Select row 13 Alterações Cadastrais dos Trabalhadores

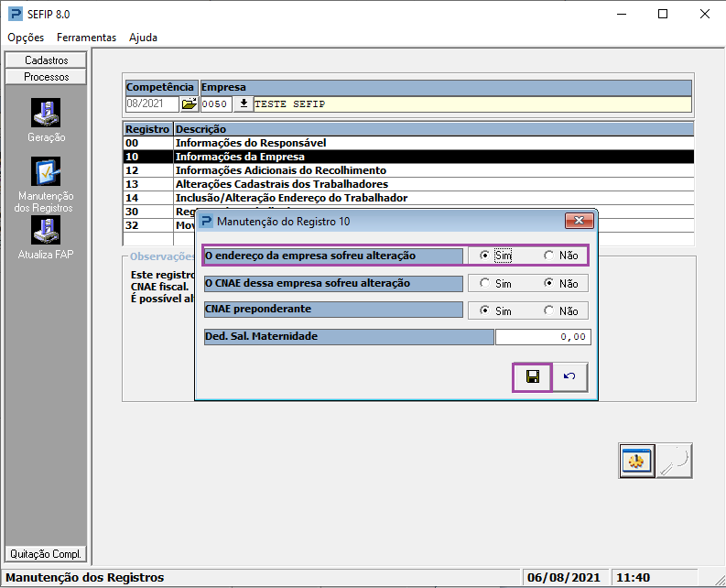[409, 184]
